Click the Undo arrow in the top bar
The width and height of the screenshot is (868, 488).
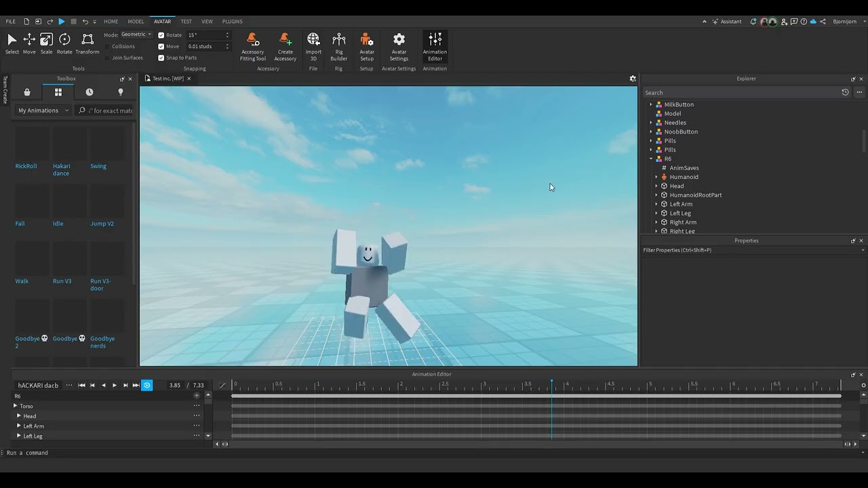coord(85,22)
